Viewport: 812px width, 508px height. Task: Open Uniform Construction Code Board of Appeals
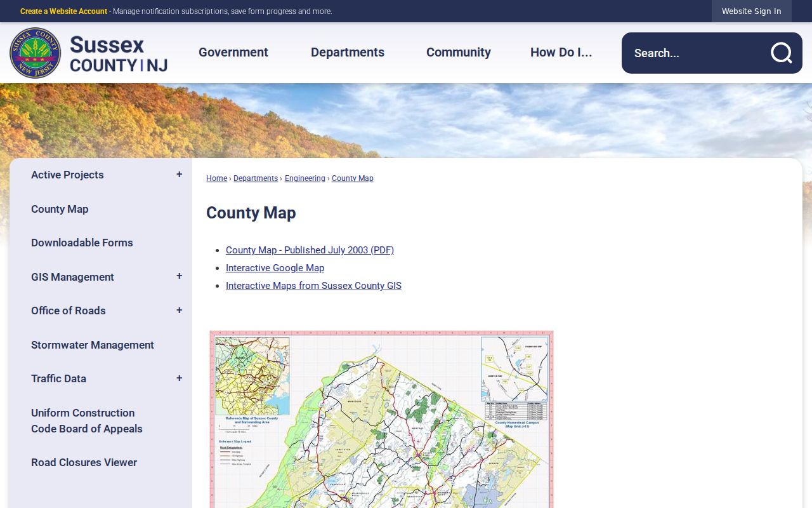pyautogui.click(x=87, y=420)
